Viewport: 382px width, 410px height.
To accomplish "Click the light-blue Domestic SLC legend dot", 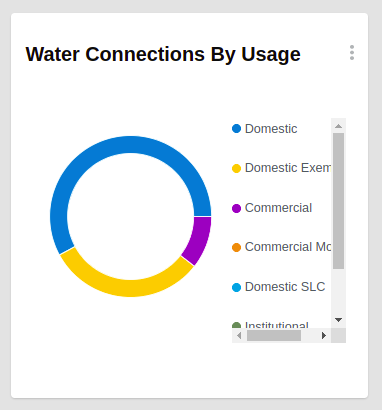I will pos(236,287).
